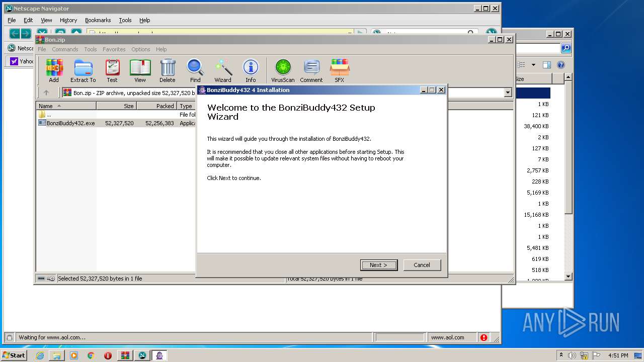Click the Add archive toolbar icon
The image size is (644, 362).
(54, 70)
